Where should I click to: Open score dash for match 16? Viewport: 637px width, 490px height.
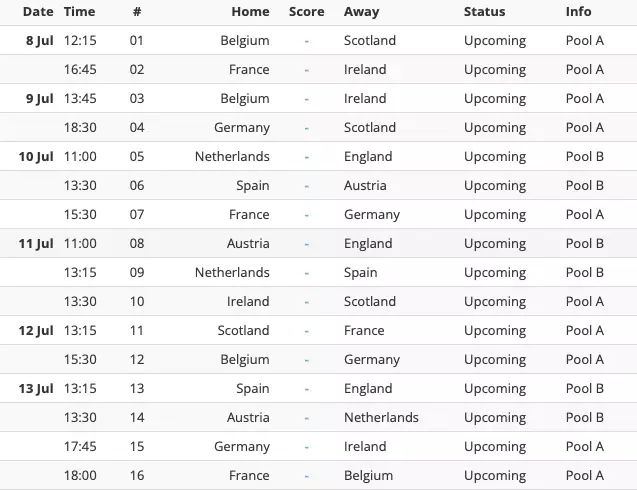pyautogui.click(x=306, y=476)
